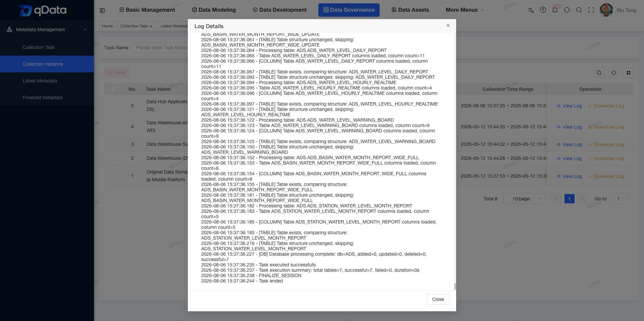View Log for row 3
644x321 pixels.
pyautogui.click(x=569, y=144)
